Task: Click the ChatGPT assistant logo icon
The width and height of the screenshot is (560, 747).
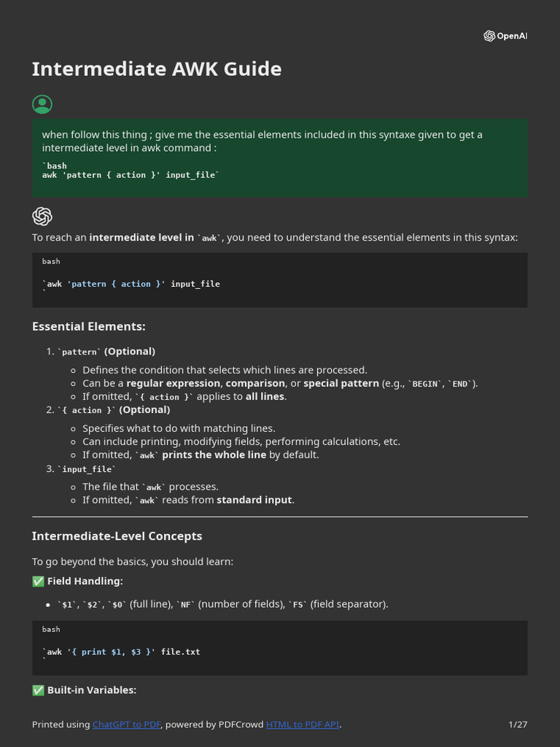Action: [x=42, y=217]
